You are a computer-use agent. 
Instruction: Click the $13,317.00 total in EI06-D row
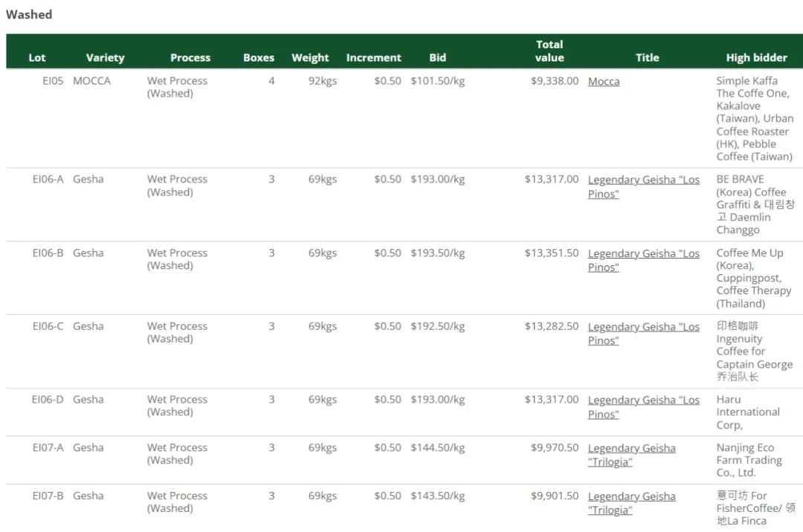(552, 399)
